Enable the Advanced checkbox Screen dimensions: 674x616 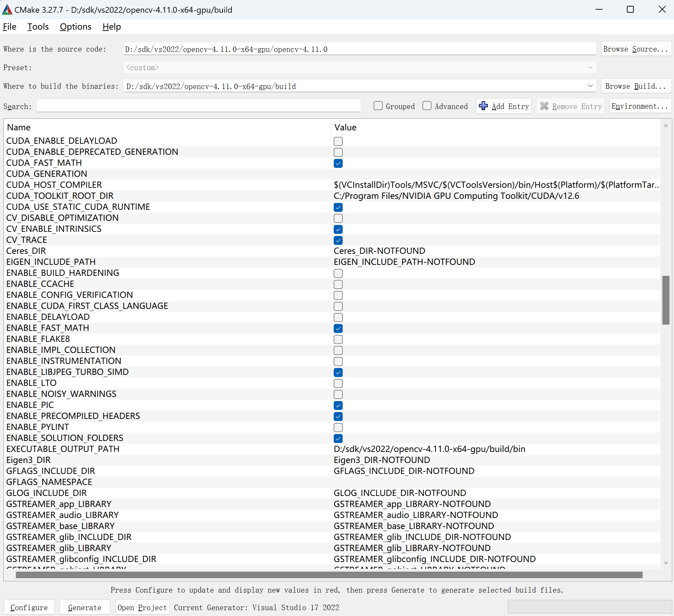(x=427, y=106)
